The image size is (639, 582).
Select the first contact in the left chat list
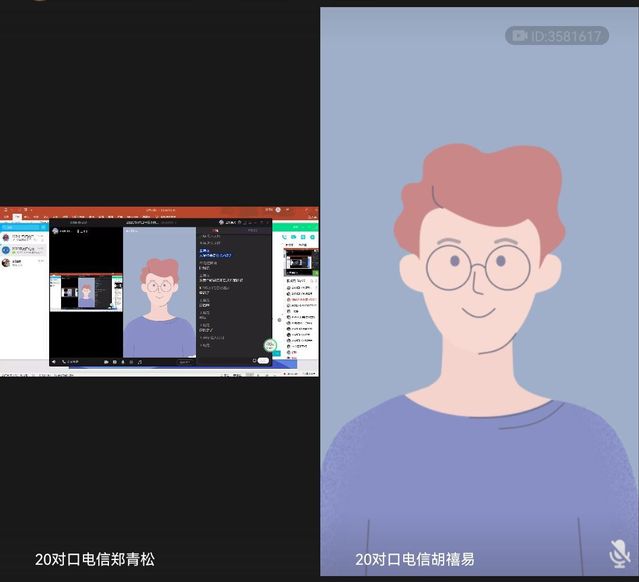pyautogui.click(x=22, y=238)
